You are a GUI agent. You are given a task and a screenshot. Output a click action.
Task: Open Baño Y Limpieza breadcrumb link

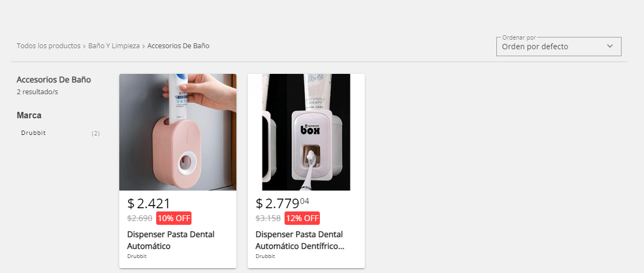coord(114,46)
